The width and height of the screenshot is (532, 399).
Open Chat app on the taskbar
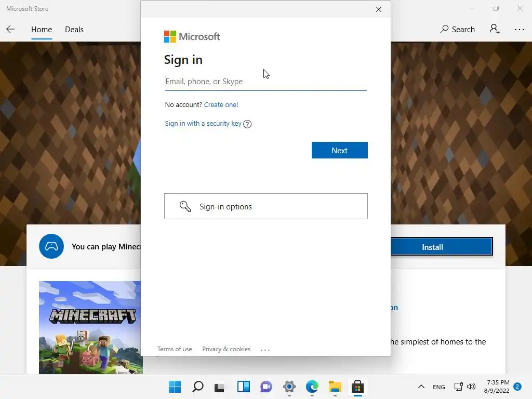(x=266, y=387)
